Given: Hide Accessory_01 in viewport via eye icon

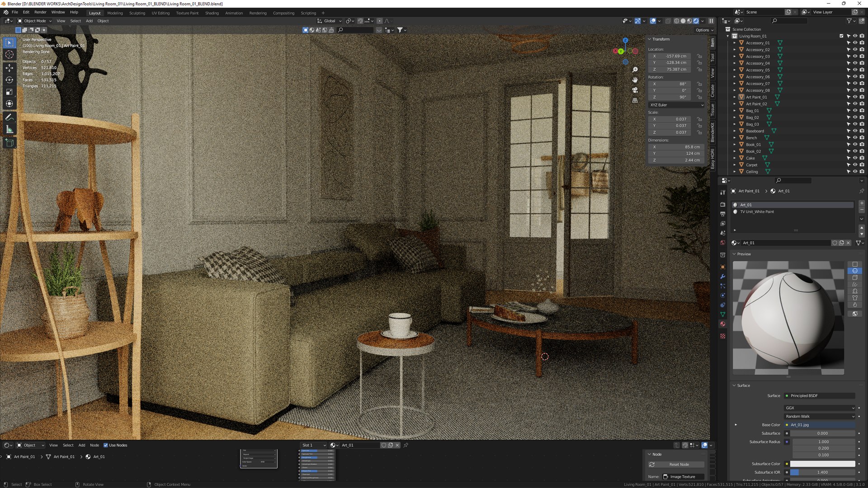Looking at the screenshot, I should point(855,43).
